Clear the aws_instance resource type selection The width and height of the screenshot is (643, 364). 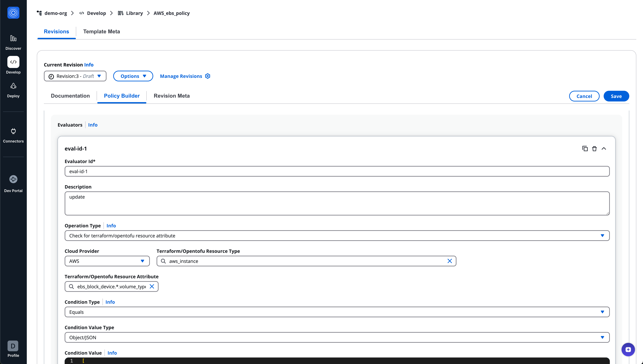[450, 261]
